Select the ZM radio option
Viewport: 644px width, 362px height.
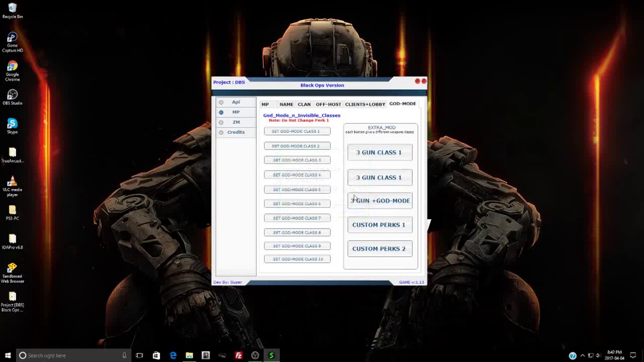coord(221,122)
